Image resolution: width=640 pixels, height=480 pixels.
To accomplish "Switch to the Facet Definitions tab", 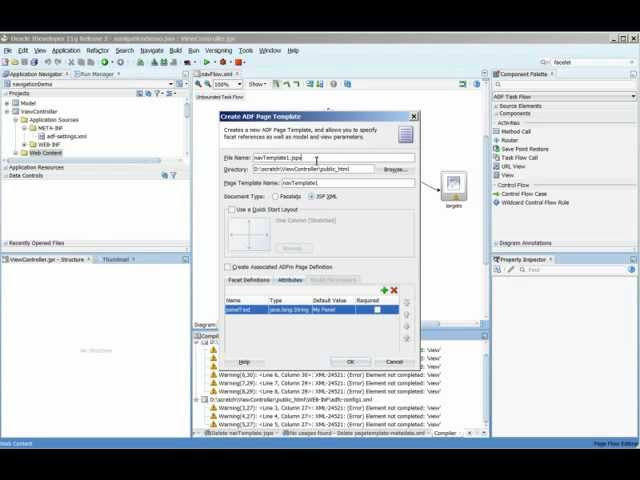I will click(x=249, y=280).
